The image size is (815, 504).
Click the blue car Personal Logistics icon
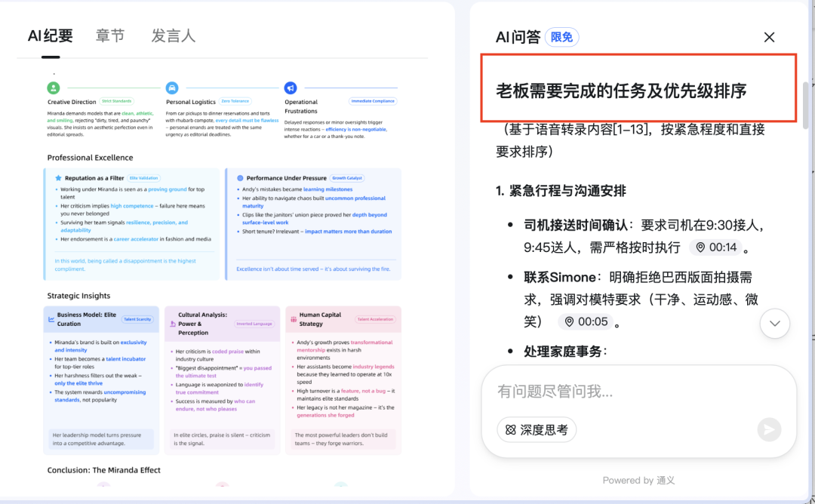[172, 88]
